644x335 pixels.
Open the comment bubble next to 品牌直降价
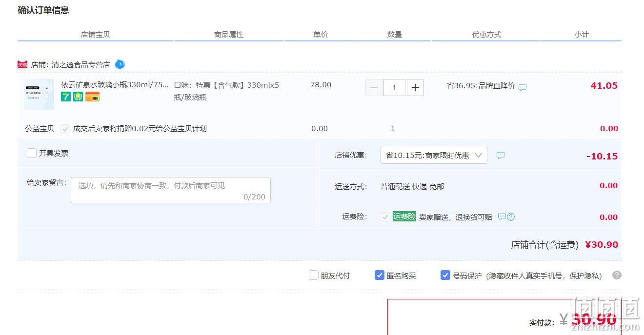523,87
